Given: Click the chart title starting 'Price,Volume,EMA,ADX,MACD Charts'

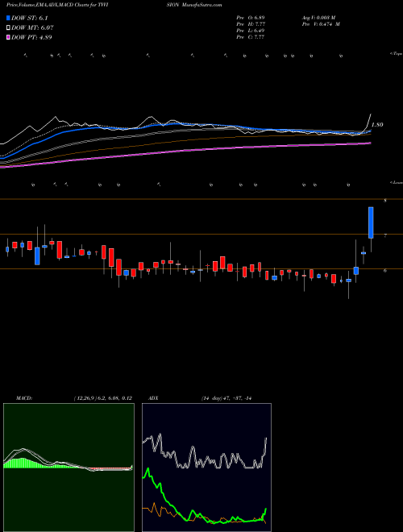Looking at the screenshot, I should click(x=59, y=5).
